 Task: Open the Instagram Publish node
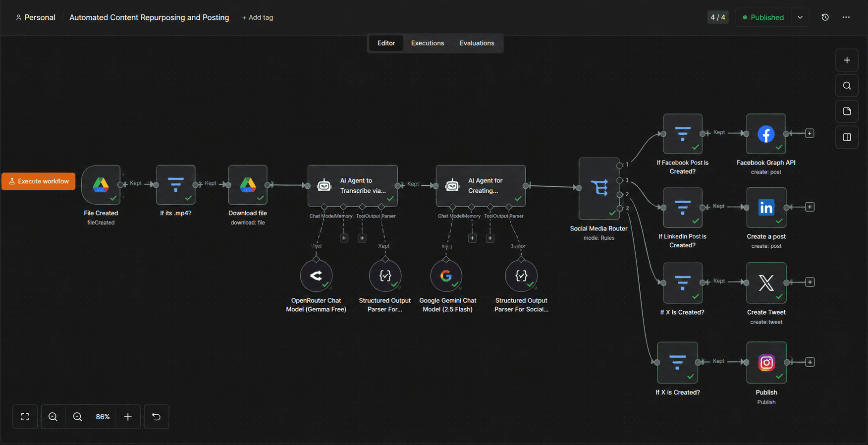tap(766, 362)
